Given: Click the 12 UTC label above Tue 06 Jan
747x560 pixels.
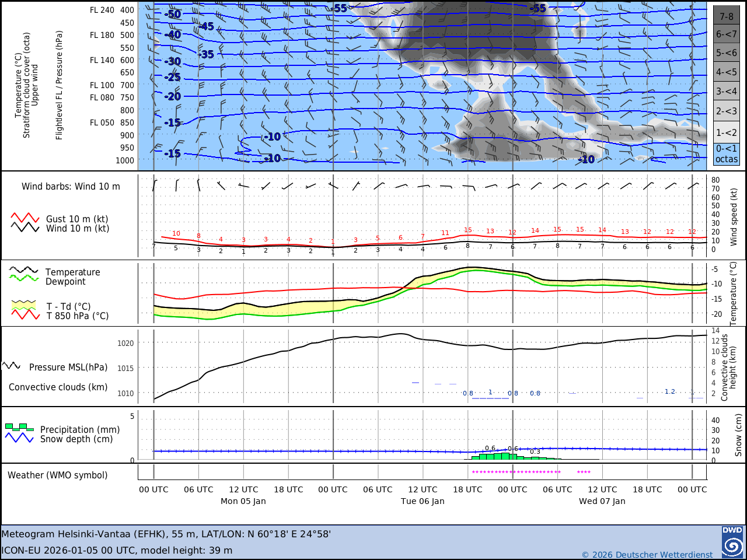Looking at the screenshot, I should tap(423, 490).
